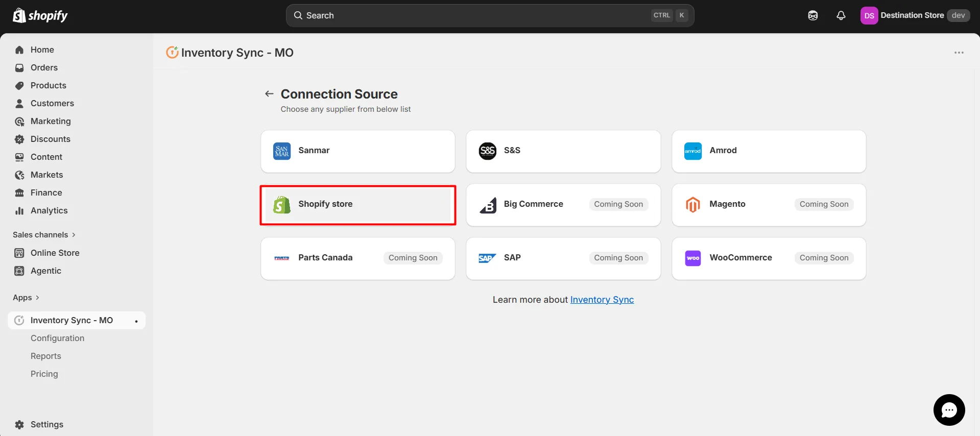The image size is (980, 436).
Task: Click the Settings gear icon
Action: 19,424
